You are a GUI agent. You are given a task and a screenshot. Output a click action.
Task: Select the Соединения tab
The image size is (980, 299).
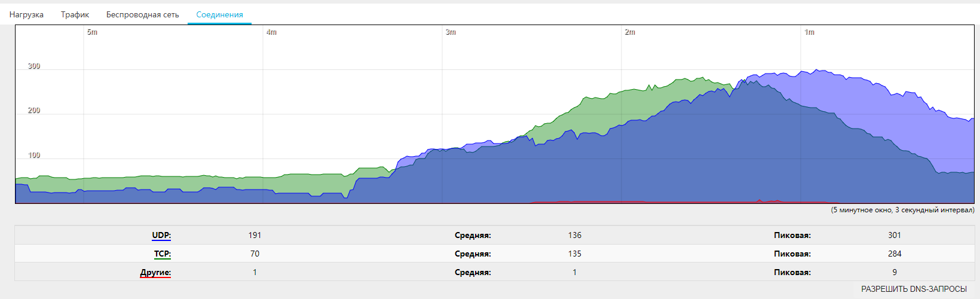point(219,14)
